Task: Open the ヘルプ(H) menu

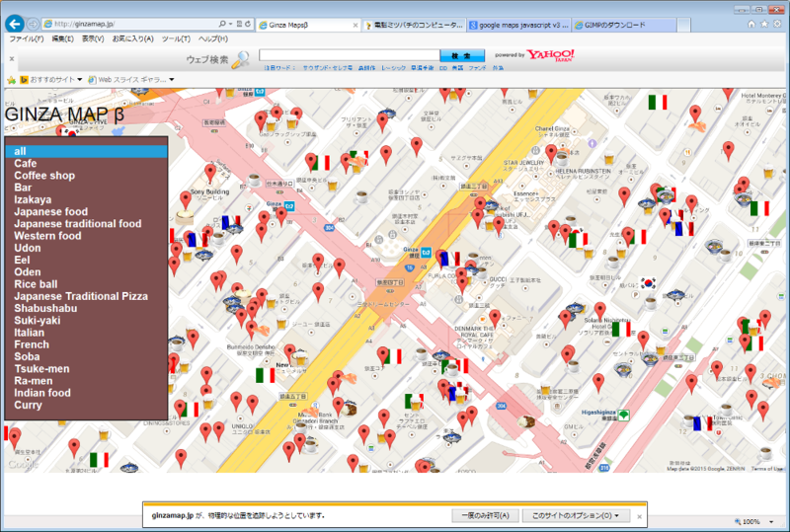Action: tap(212, 38)
